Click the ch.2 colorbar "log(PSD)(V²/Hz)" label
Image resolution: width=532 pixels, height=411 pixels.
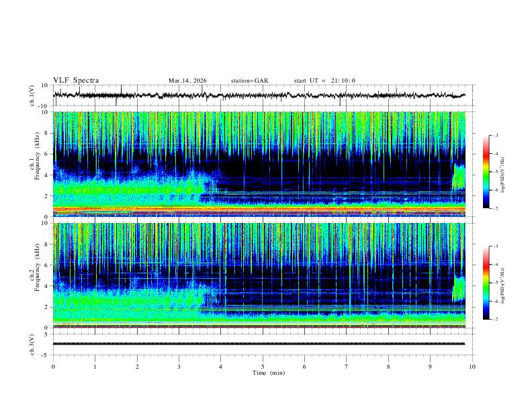pyautogui.click(x=503, y=285)
